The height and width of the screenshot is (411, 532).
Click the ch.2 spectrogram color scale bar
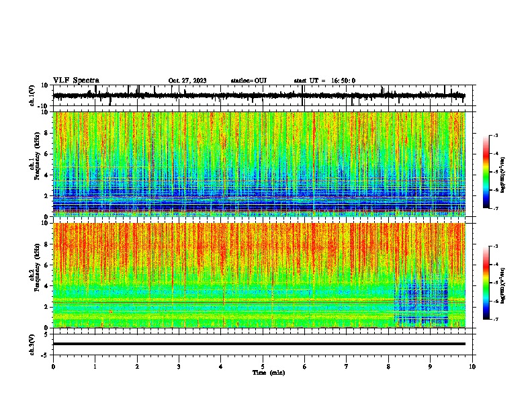(486, 283)
